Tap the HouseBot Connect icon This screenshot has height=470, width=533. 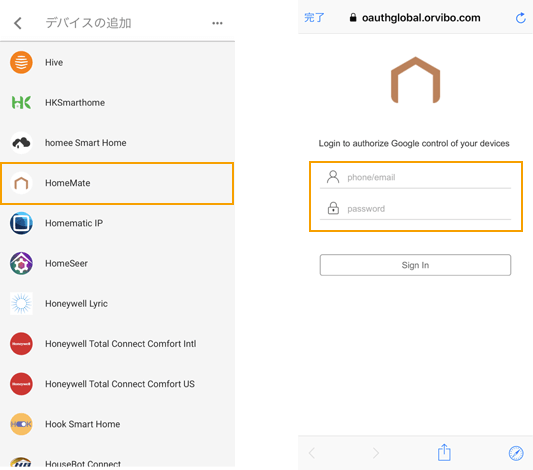click(x=21, y=462)
